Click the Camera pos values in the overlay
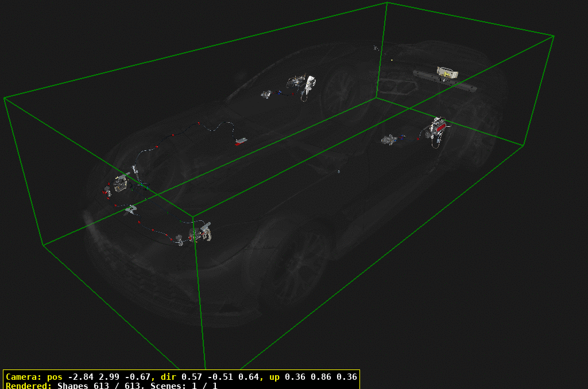588x389 pixels. [x=108, y=377]
